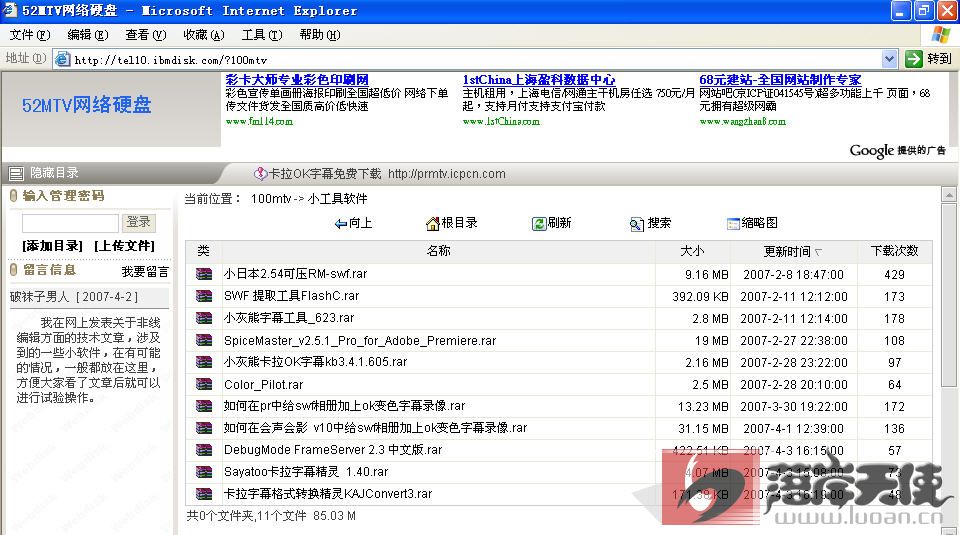Open the 工具(T) menu
The width and height of the screenshot is (960, 535).
tap(262, 35)
